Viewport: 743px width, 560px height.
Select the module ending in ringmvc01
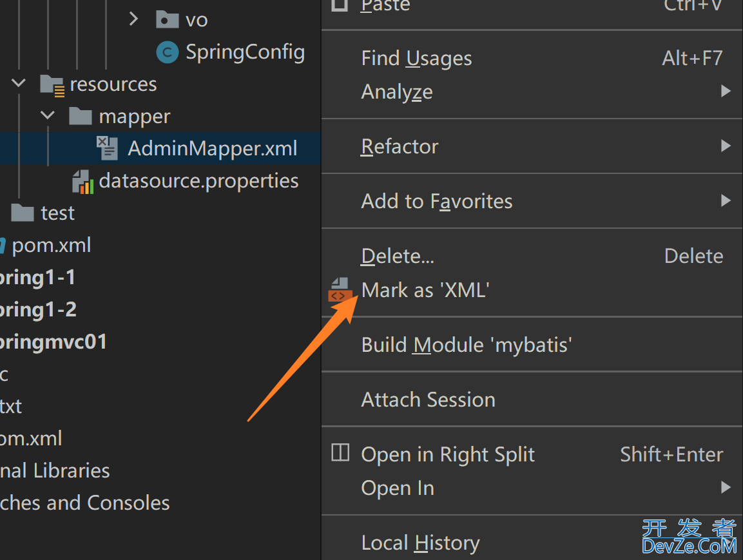click(x=53, y=342)
